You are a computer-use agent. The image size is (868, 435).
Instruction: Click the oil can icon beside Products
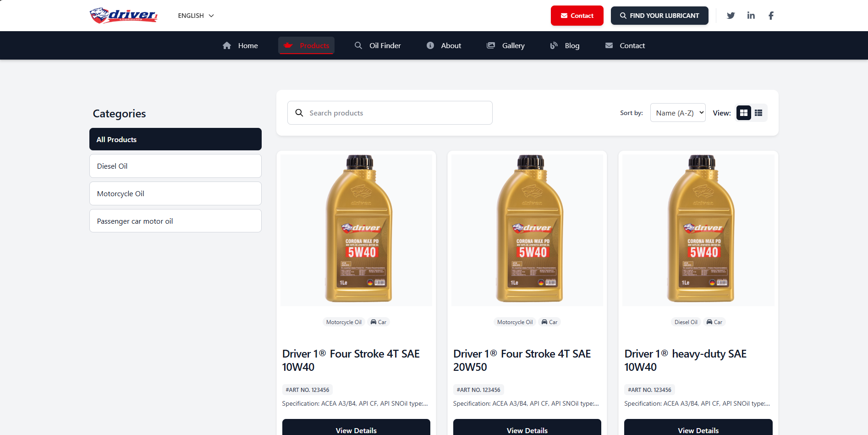click(x=288, y=45)
